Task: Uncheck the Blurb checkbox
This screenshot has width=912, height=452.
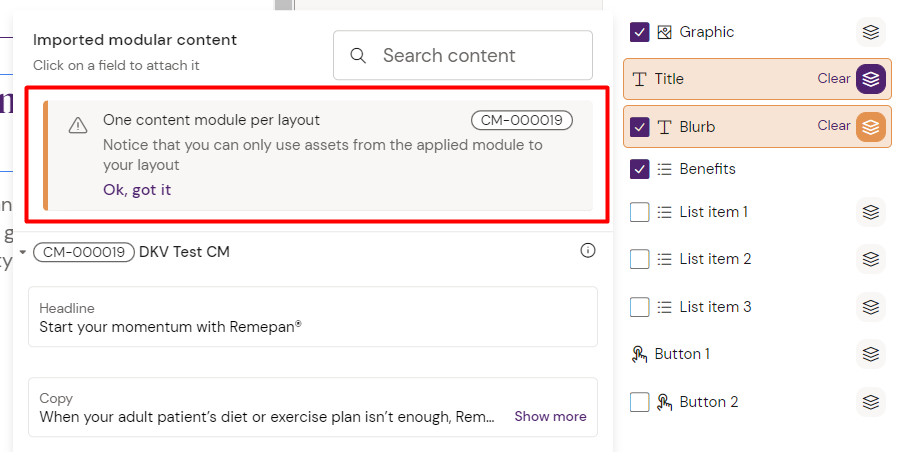Action: pos(640,127)
